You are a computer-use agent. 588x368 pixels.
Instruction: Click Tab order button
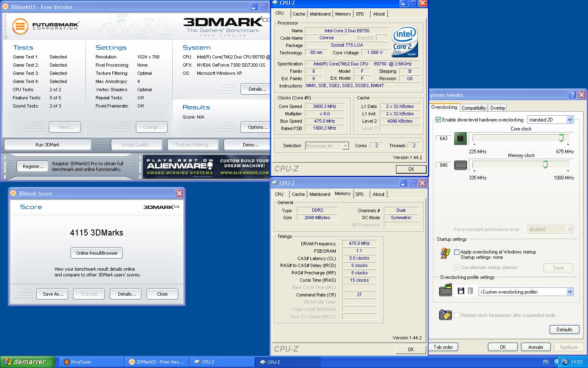point(443,347)
